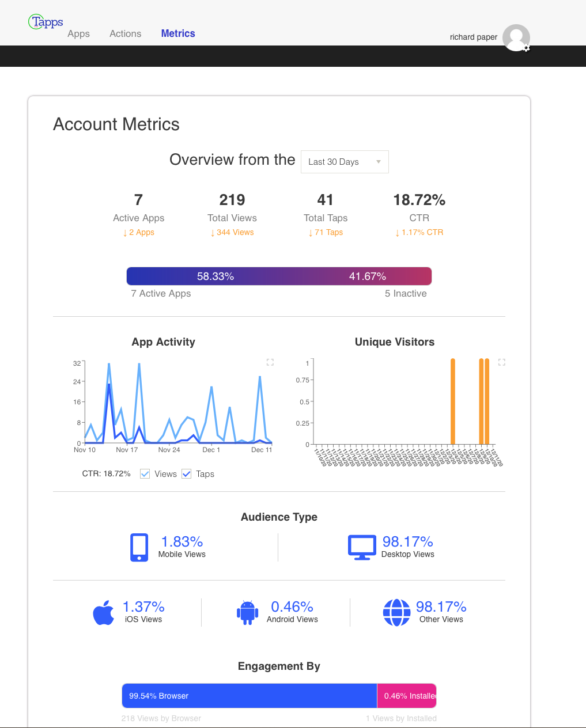
Task: Click the mobile phone icon
Action: point(139,547)
